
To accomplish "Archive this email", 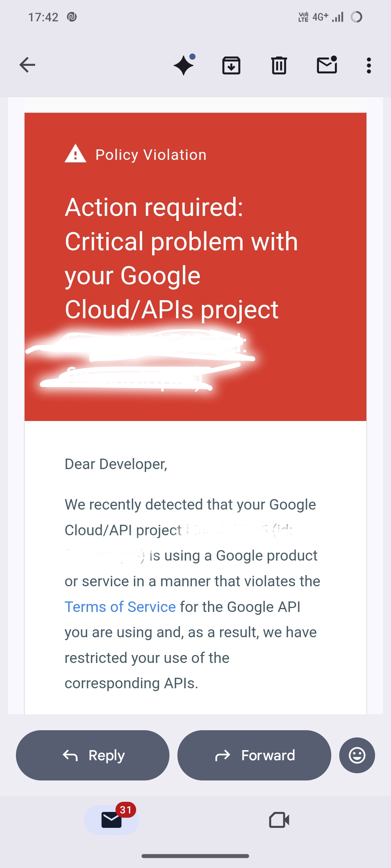I will click(231, 65).
